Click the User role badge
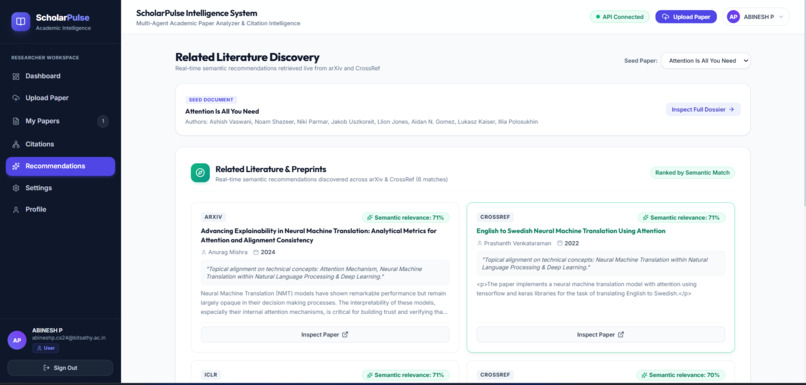This screenshot has height=385, width=806. [45, 348]
